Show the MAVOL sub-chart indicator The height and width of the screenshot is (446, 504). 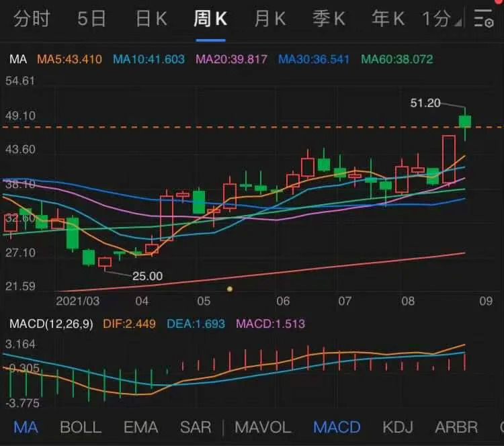[263, 427]
